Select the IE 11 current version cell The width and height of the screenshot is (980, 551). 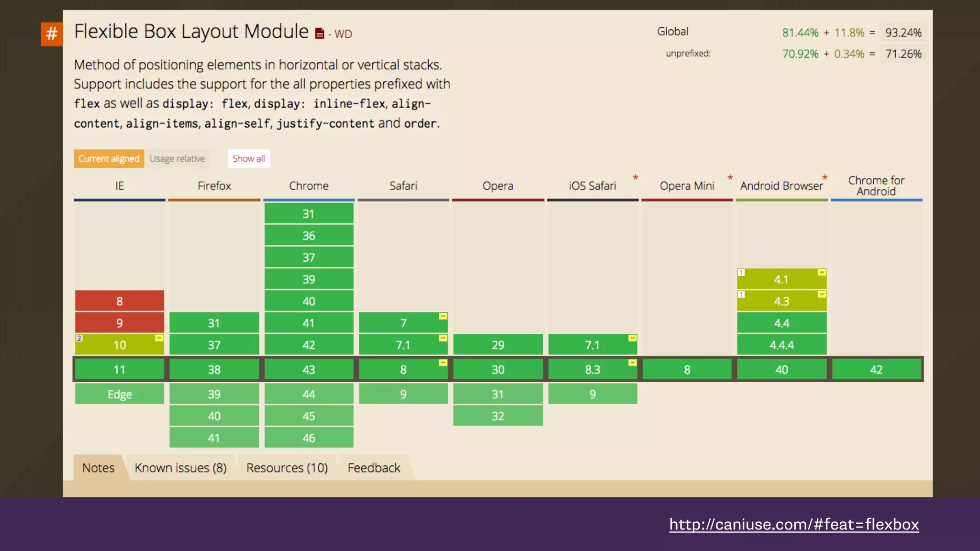[x=120, y=369]
